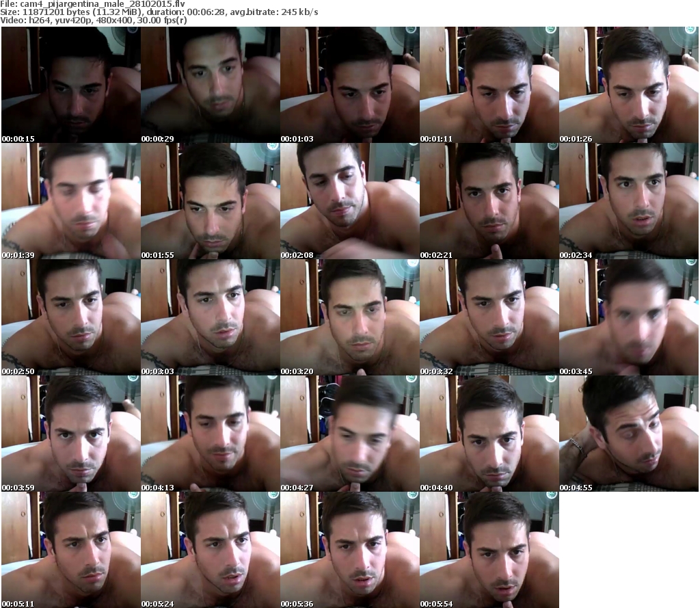Click the frame marked 00:02:50
The image size is (700, 608).
[x=71, y=317]
